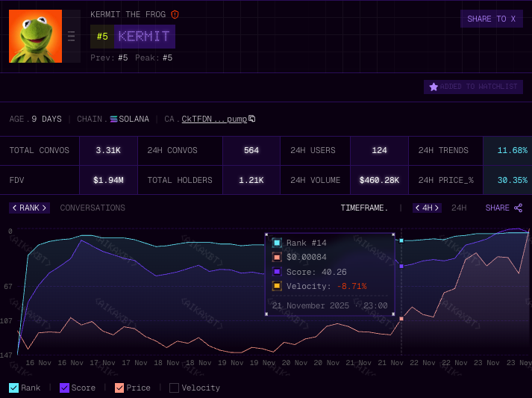Click the Score: 40.26 tooltip text

point(316,272)
